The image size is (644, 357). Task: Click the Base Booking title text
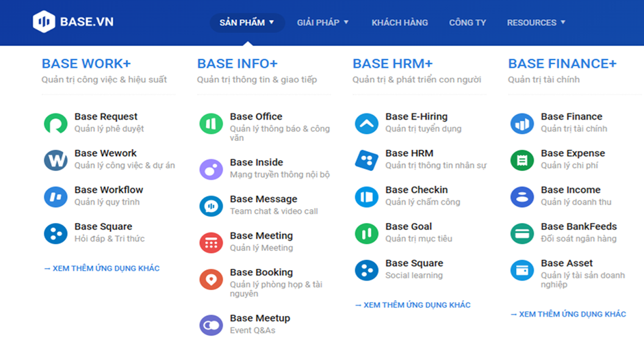coord(261,272)
